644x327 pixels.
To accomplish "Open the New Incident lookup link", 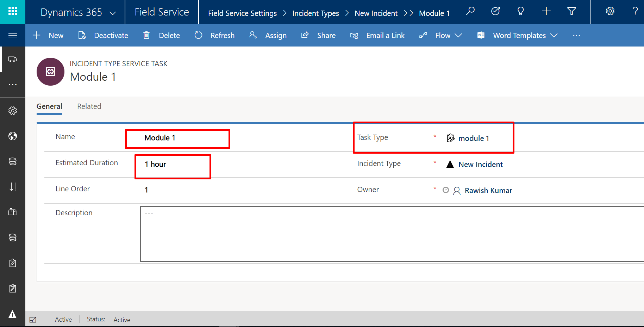I will coord(480,165).
